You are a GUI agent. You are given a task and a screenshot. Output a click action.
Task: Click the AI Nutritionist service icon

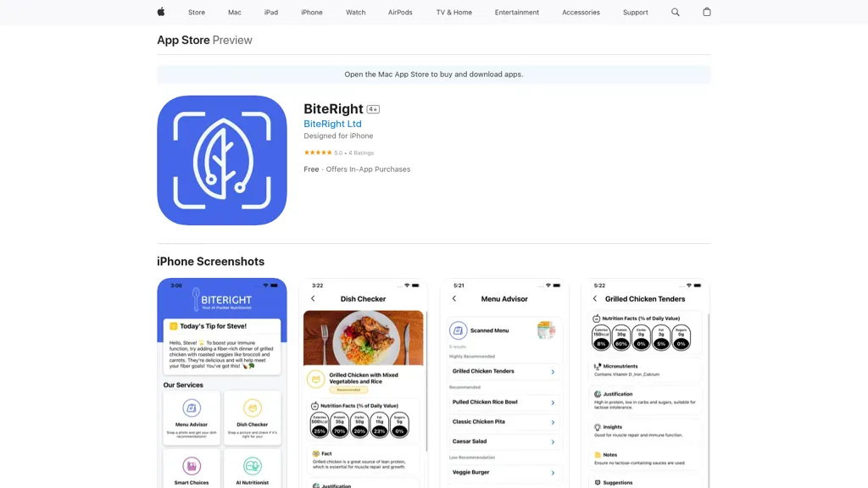(253, 466)
